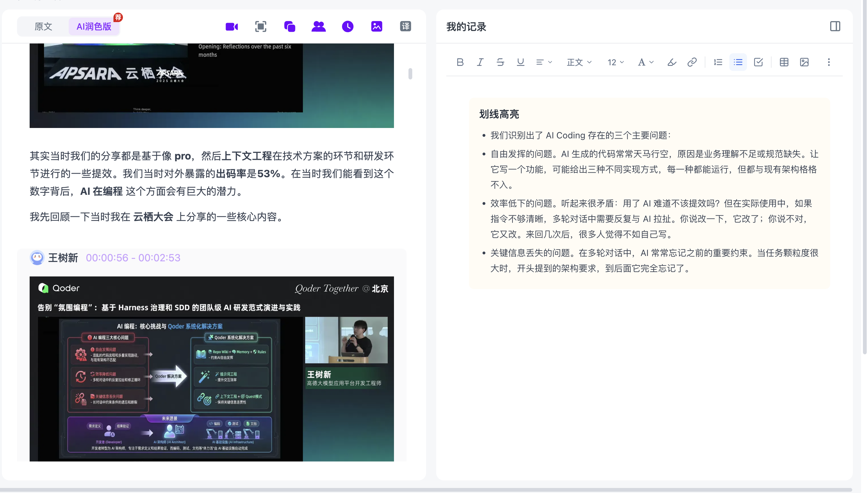
Task: Select the AI润色版 tab
Action: coord(94,26)
